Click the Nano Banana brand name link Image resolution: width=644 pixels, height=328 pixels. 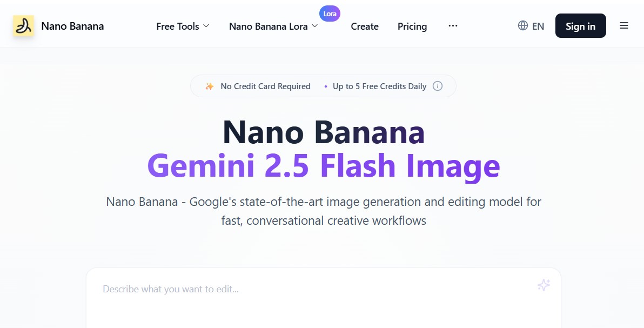72,26
